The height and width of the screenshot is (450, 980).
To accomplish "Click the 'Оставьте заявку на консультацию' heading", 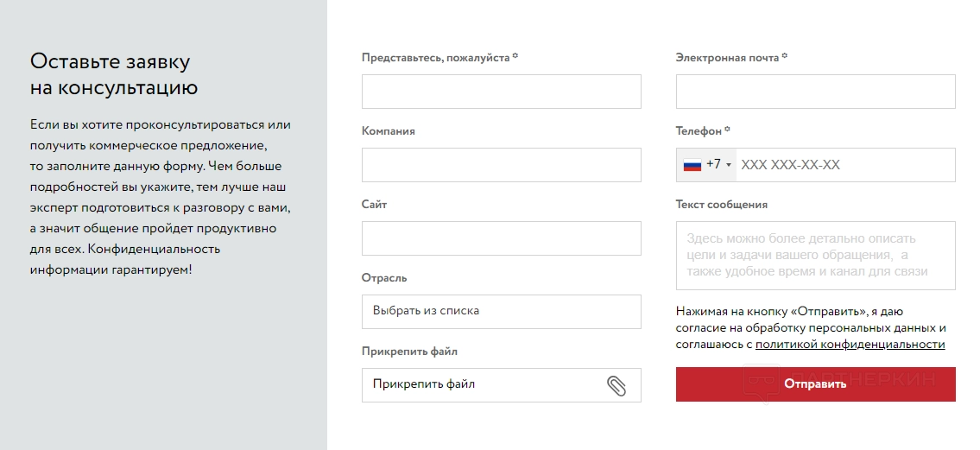I will (114, 74).
